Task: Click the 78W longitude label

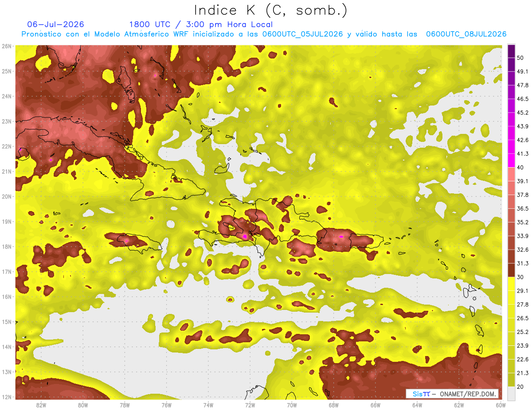Action: (x=125, y=405)
